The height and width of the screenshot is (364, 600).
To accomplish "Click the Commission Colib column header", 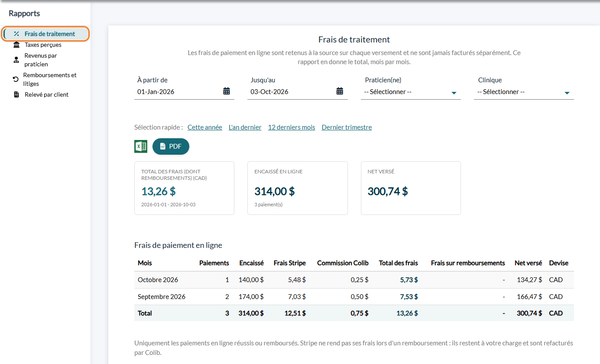I will 343,263.
